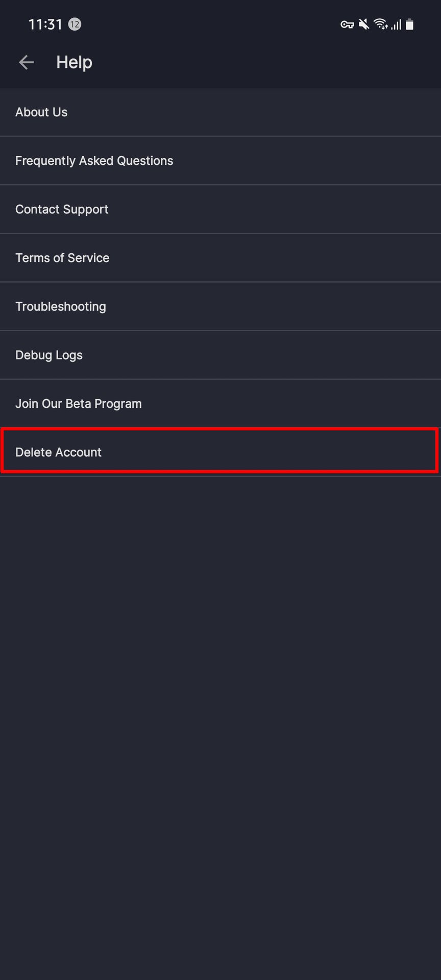The image size is (441, 980).
Task: View the Terms of Service
Action: point(62,258)
